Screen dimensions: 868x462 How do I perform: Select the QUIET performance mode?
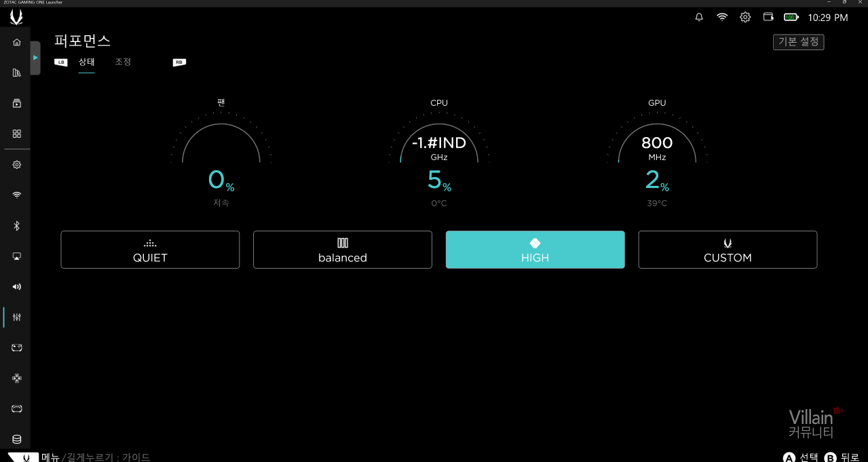(x=150, y=250)
